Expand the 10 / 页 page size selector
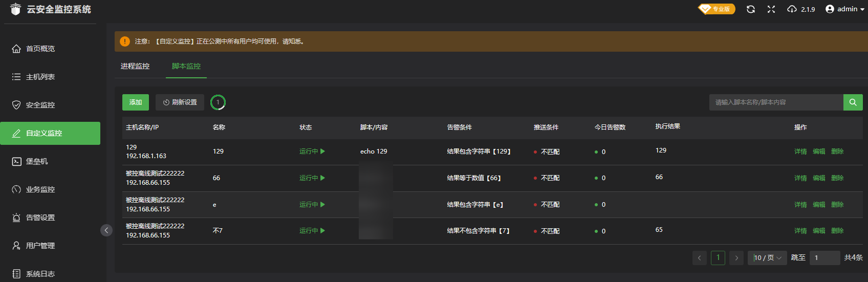868x282 pixels. pos(767,258)
